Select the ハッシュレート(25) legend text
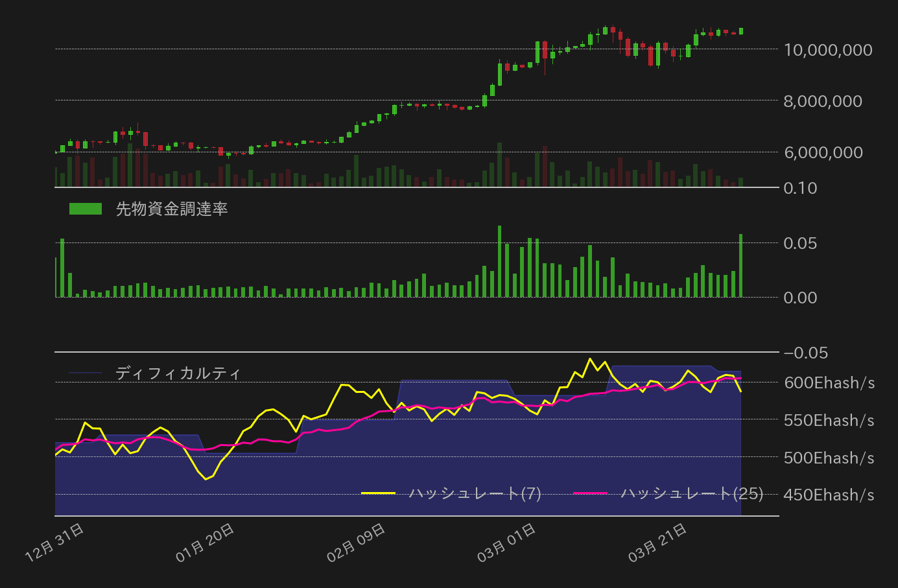 [x=692, y=493]
